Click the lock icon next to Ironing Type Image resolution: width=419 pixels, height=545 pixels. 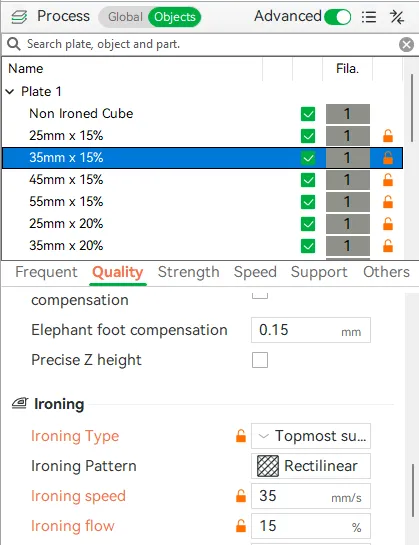[x=241, y=436]
